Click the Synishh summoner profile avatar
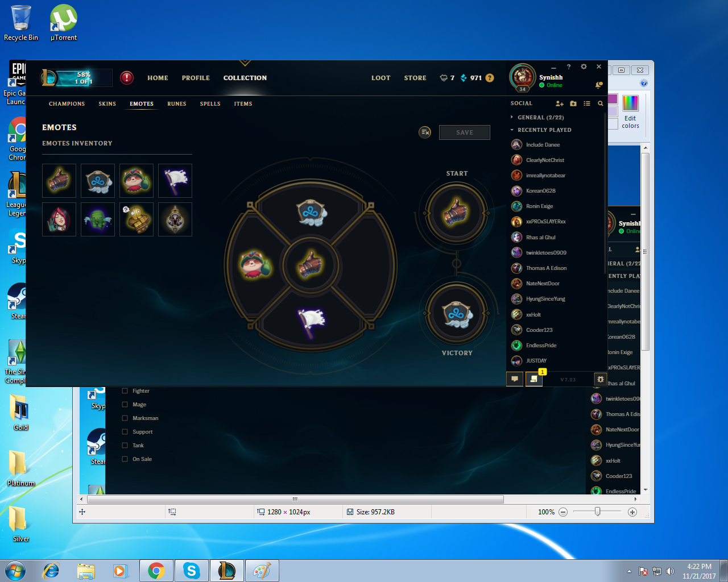The image size is (728, 582). point(522,77)
